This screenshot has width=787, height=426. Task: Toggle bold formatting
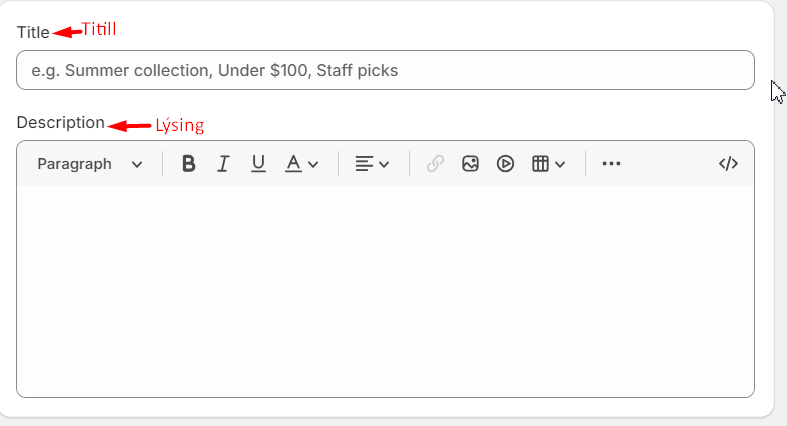tap(188, 164)
